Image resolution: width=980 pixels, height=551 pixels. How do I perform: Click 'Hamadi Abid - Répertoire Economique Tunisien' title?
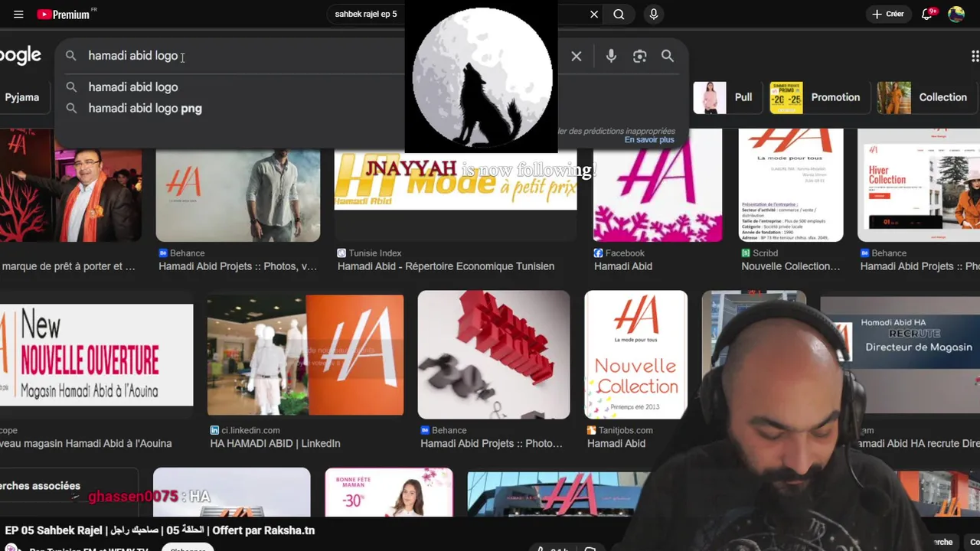[446, 266]
